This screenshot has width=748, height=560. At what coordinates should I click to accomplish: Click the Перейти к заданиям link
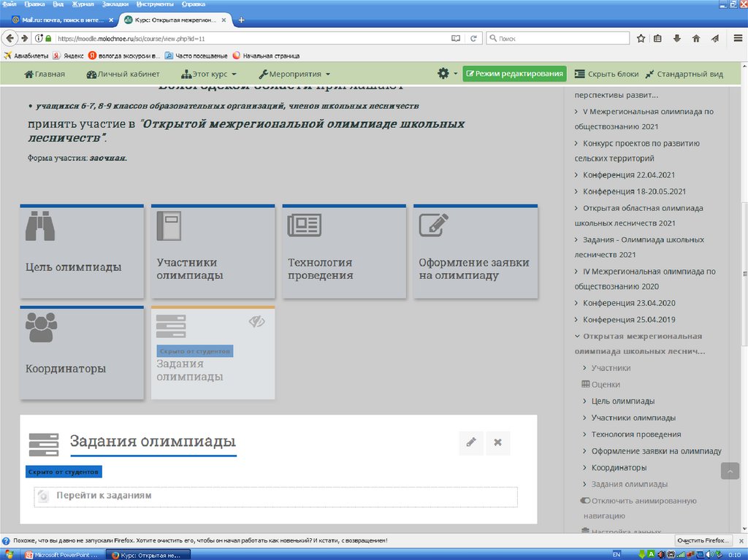coord(104,495)
